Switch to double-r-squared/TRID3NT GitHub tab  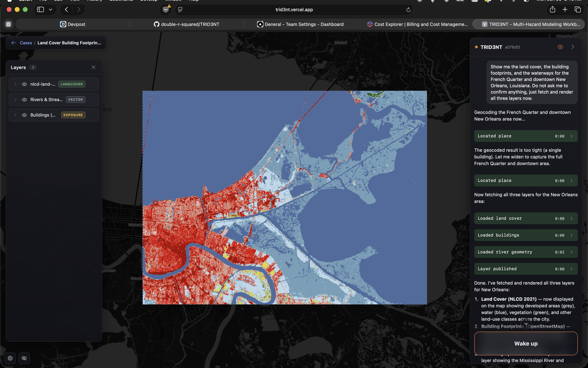click(186, 24)
